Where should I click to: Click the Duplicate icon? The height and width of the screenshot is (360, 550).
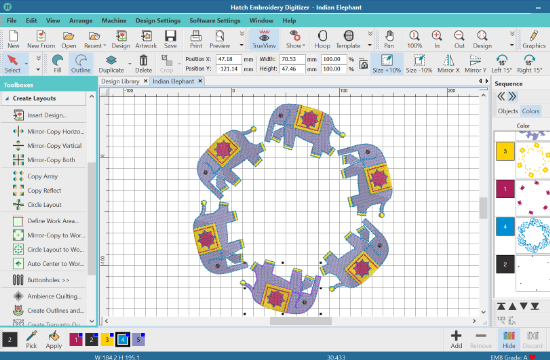click(111, 64)
